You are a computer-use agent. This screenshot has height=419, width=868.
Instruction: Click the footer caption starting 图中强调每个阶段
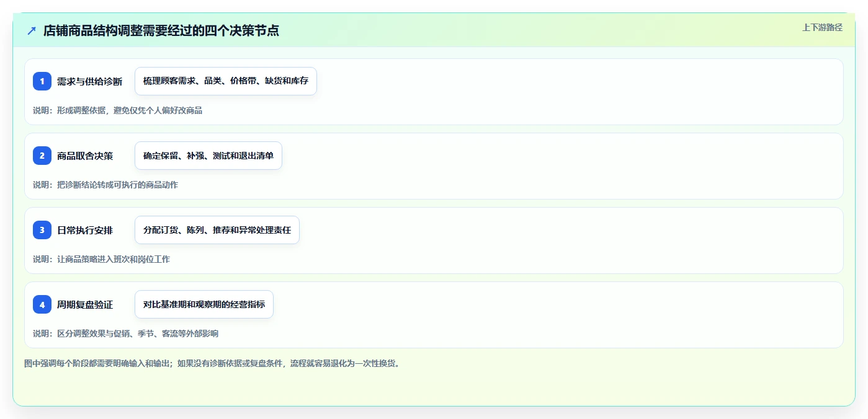pos(213,363)
